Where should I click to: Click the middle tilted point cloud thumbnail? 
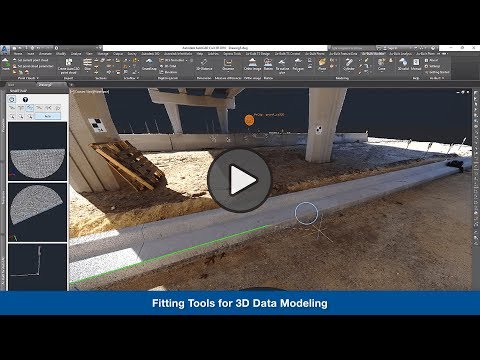pos(37,212)
